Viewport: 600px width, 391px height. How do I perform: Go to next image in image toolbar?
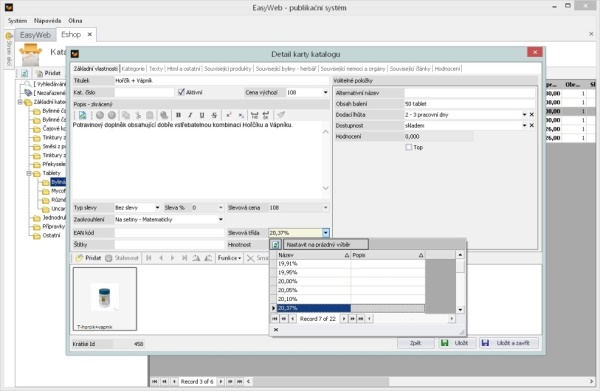coord(173,258)
